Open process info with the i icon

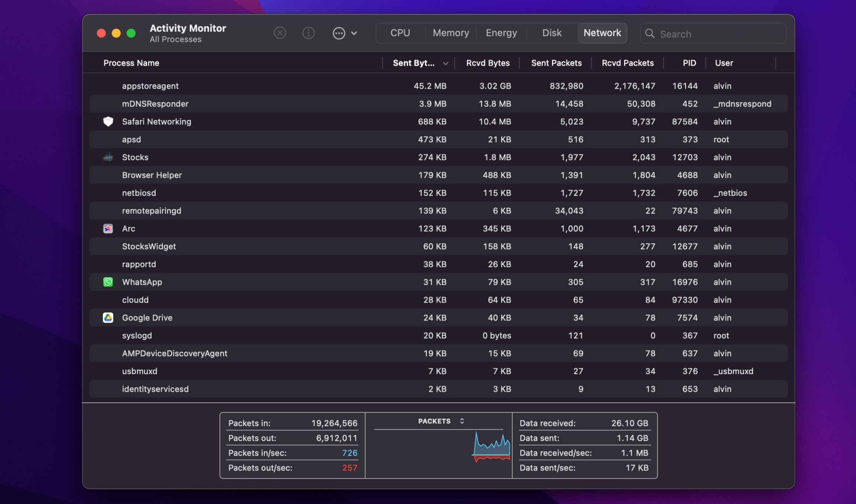pyautogui.click(x=308, y=33)
